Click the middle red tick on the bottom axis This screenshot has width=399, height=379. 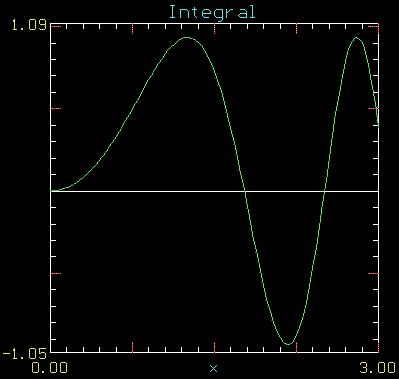214,347
